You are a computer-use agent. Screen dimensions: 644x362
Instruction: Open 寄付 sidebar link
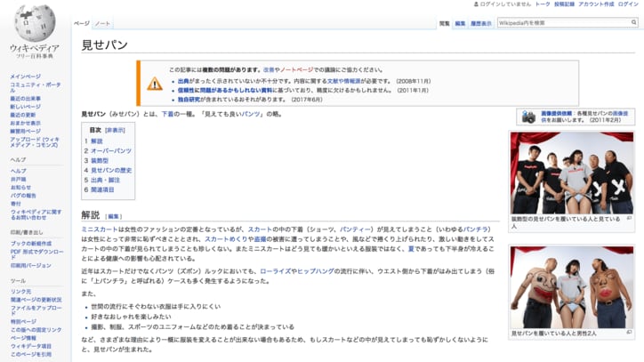16,204
